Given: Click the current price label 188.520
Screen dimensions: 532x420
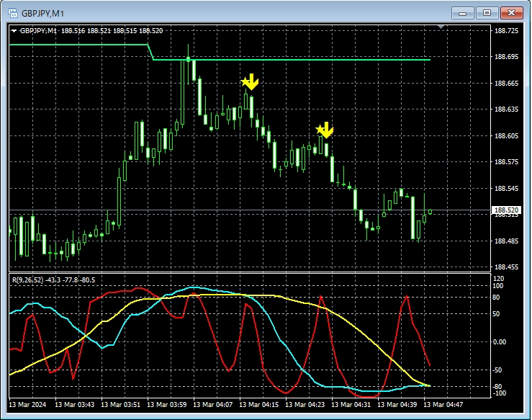Looking at the screenshot, I should (505, 210).
